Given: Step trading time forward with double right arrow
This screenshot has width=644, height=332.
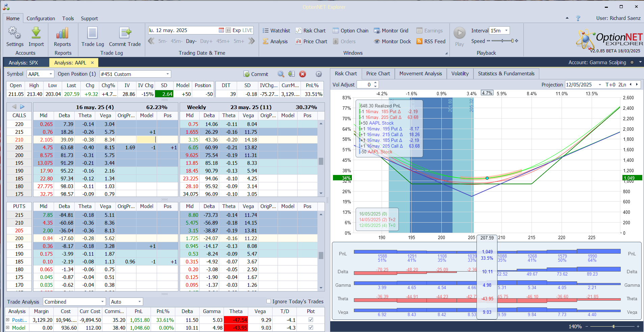Looking at the screenshot, I should click(x=251, y=41).
